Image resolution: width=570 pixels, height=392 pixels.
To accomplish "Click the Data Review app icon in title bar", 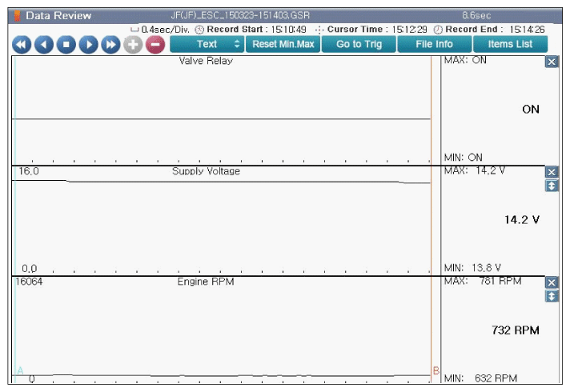I will click(17, 16).
